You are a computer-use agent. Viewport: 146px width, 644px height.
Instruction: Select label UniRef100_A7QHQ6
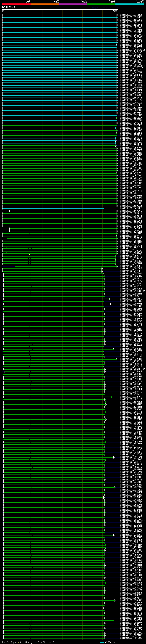point(131,130)
